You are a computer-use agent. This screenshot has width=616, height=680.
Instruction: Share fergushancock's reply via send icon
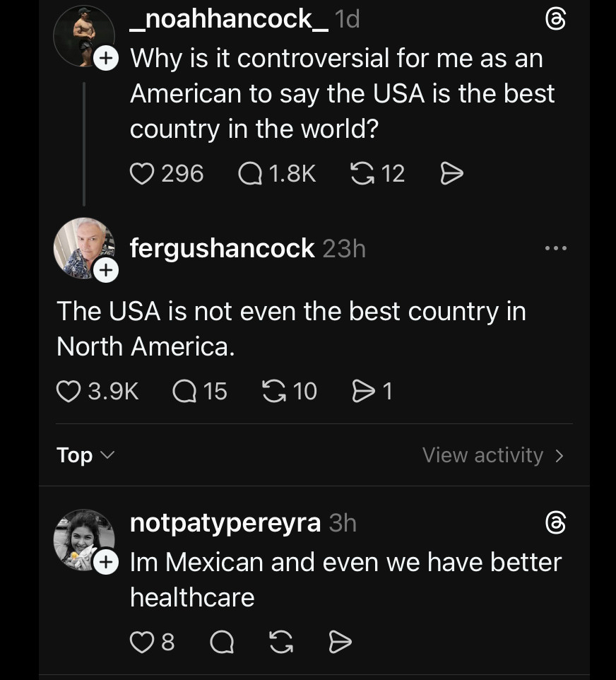(363, 391)
